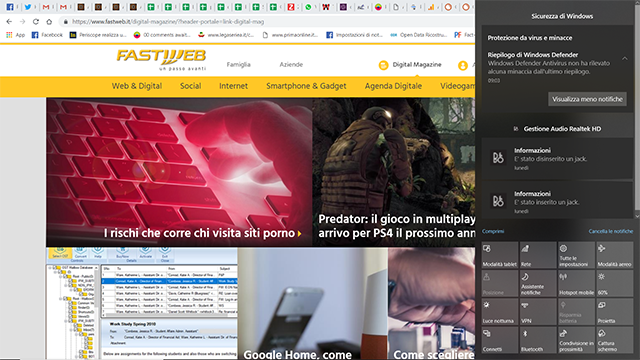The height and width of the screenshot is (360, 640).
Task: Toggle Hotspot mobile tile
Action: [x=576, y=284]
